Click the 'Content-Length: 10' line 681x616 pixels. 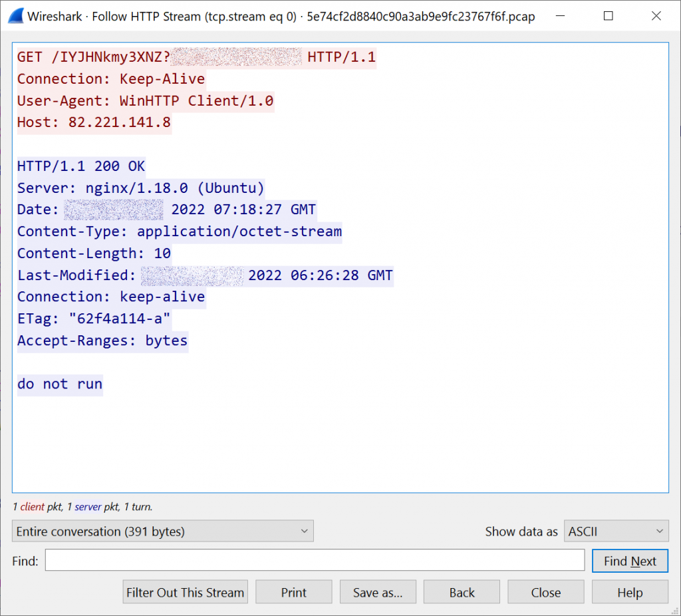pyautogui.click(x=94, y=253)
